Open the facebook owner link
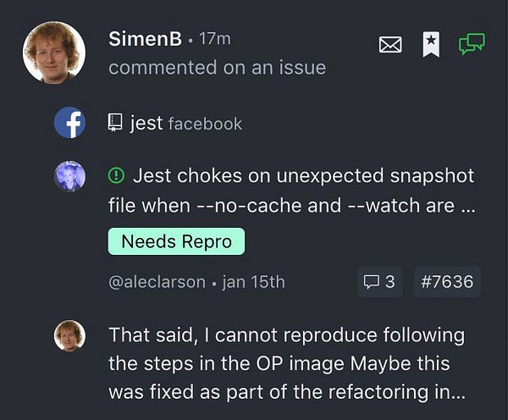The image size is (508, 420). (206, 124)
